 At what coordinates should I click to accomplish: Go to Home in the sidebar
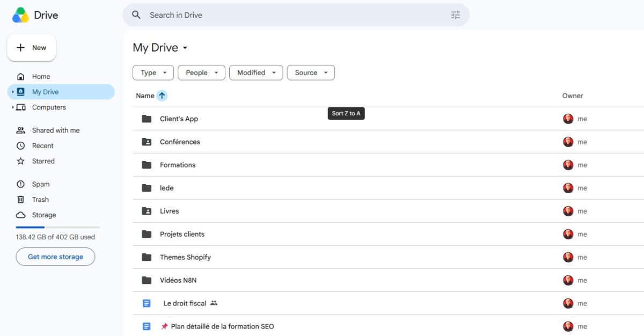(41, 76)
